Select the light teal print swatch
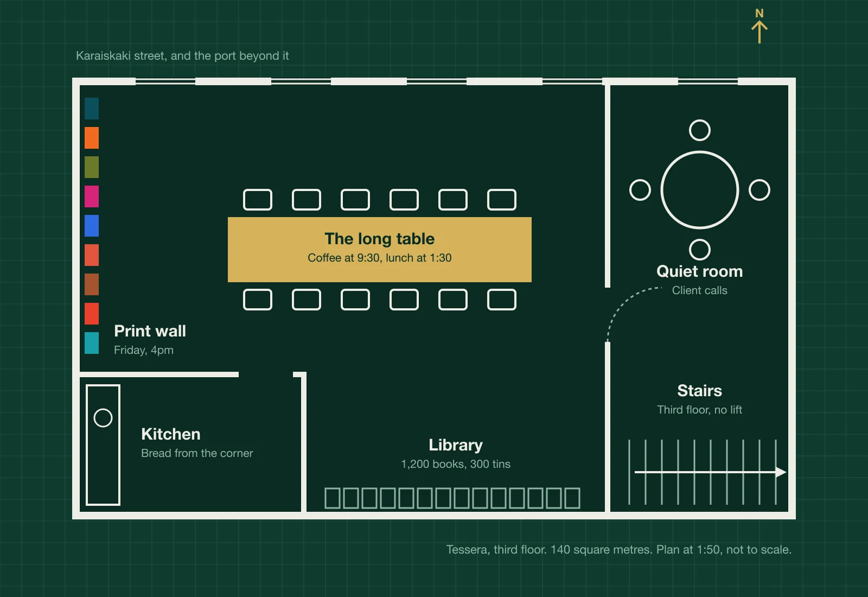This screenshot has width=868, height=597. pos(92,343)
